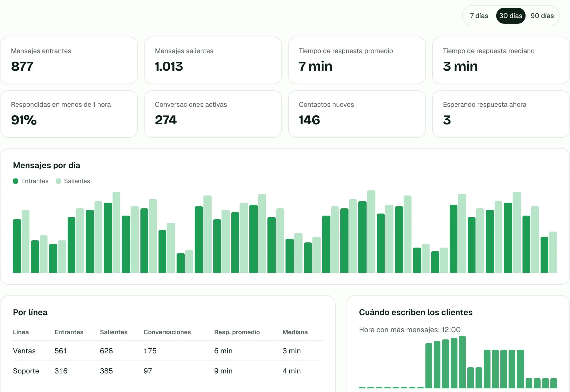Click the 385 salientes value for Soporte
Screen dimensions: 570x392
pyautogui.click(x=106, y=371)
